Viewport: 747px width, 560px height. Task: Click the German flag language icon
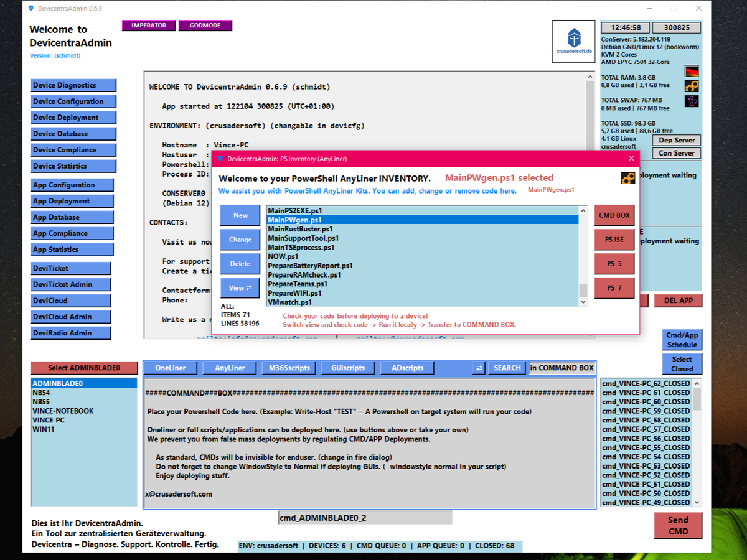click(x=691, y=71)
